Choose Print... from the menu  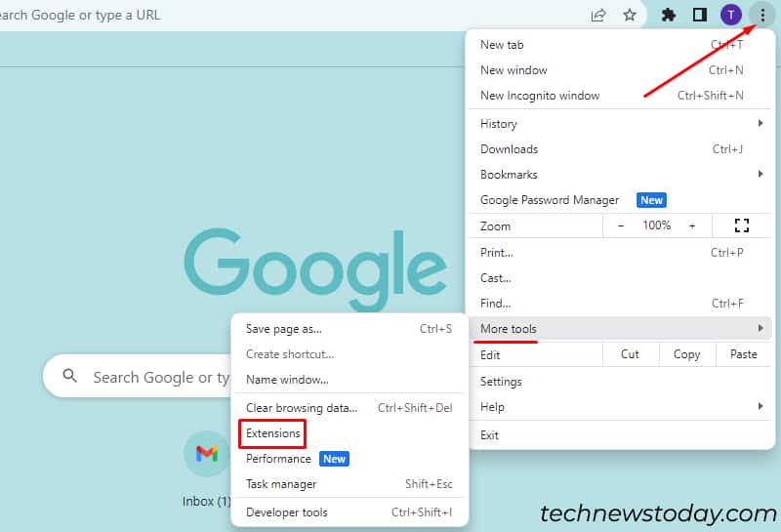(x=620, y=253)
